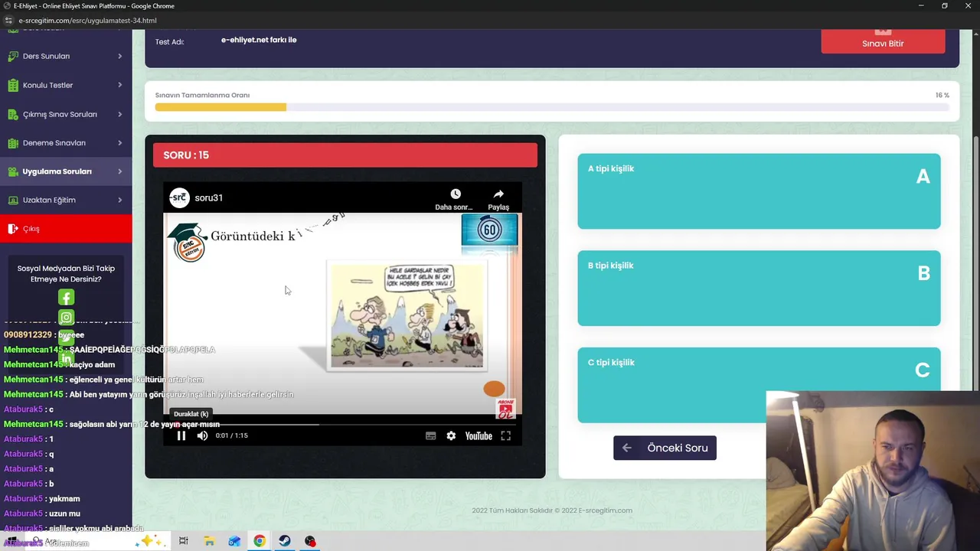Click the Konulu Testler book icon
This screenshot has width=980, height=551.
point(12,85)
